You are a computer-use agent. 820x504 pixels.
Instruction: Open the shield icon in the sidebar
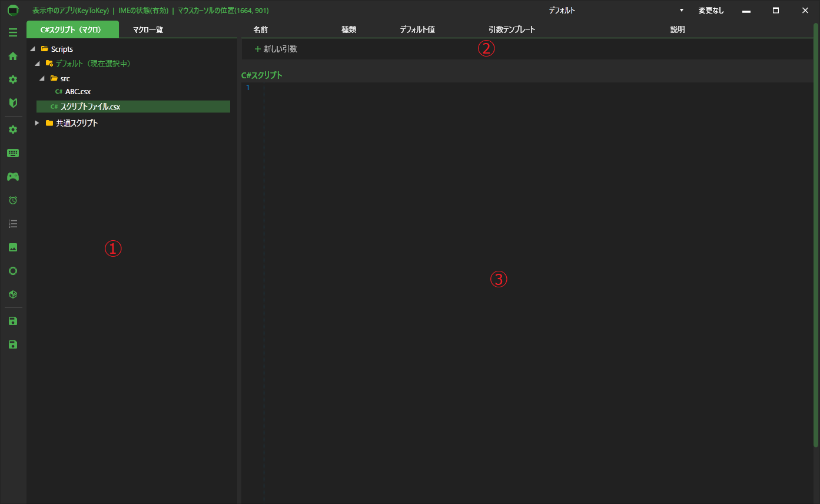point(13,103)
